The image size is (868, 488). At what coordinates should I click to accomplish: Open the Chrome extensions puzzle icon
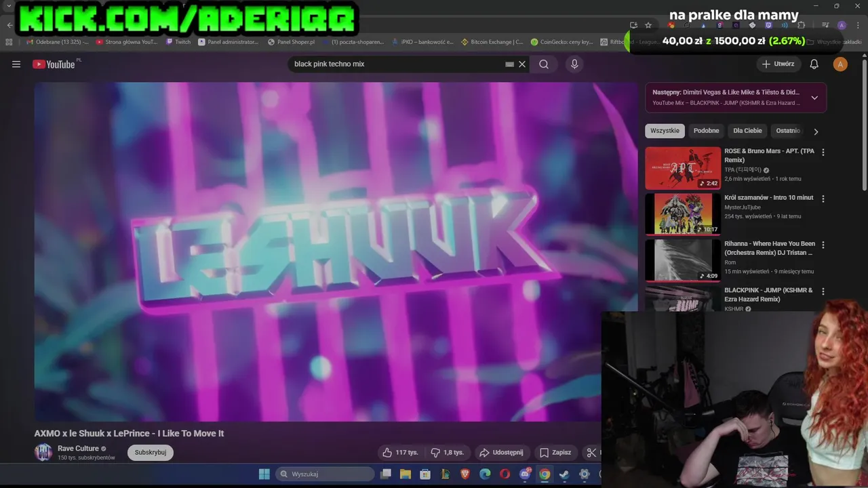tap(801, 25)
